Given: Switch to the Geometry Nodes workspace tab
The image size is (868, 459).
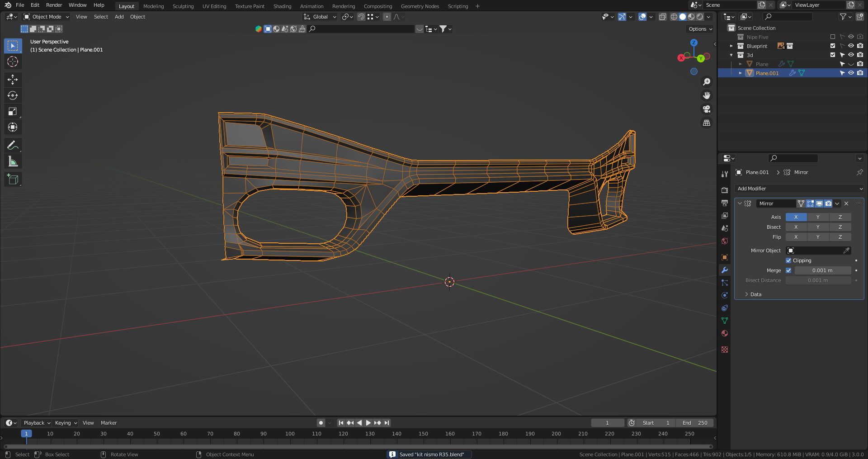Looking at the screenshot, I should tap(420, 6).
